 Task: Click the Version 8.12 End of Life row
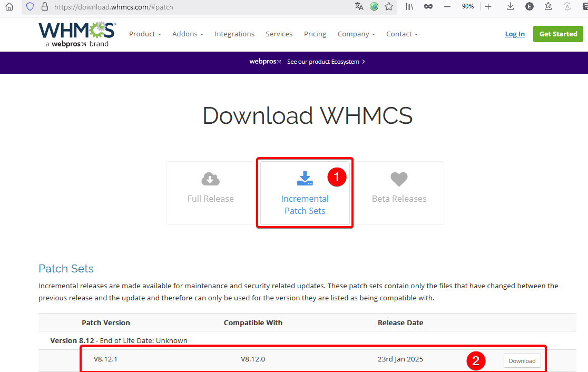[307, 340]
